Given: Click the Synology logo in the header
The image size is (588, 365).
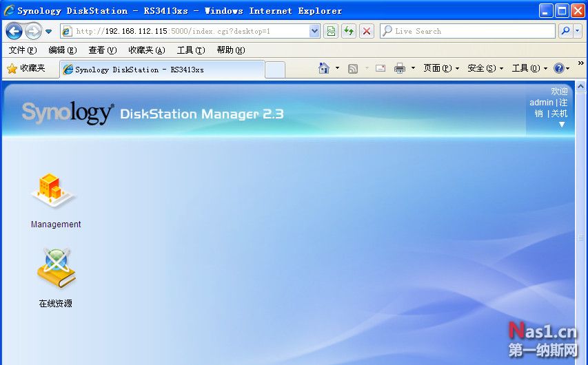Looking at the screenshot, I should tap(68, 112).
